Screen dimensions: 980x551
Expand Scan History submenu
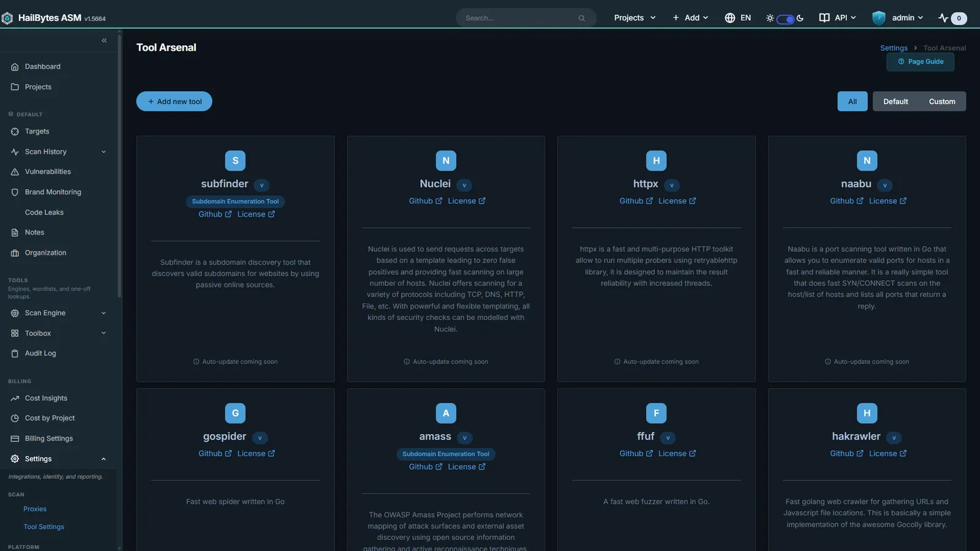coord(104,152)
